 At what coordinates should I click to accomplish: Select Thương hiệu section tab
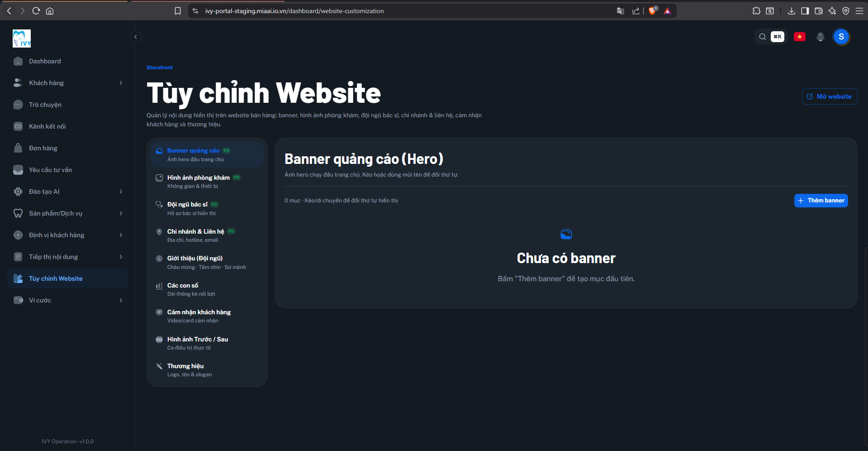coord(207,370)
